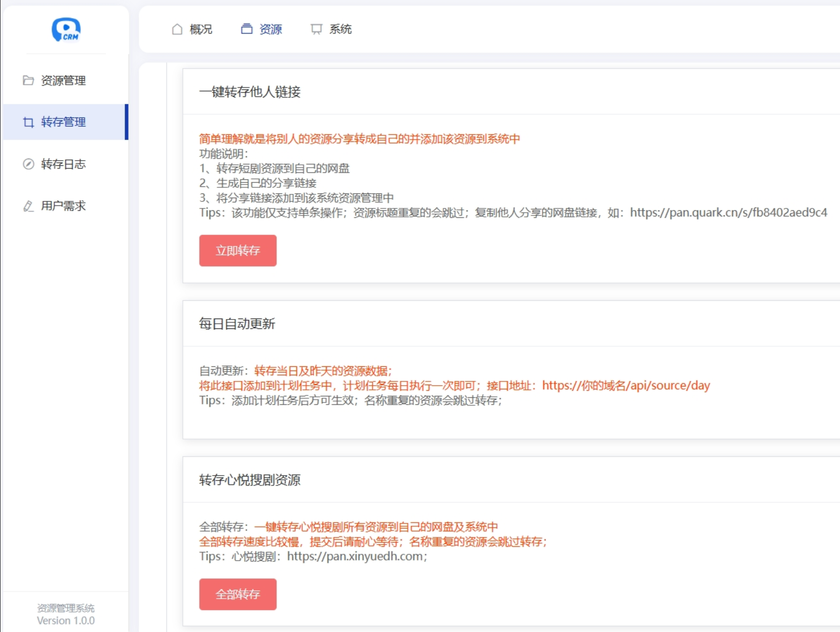Click the monitor icon beside 系统
Screen dimensions: 840x632
(317, 29)
